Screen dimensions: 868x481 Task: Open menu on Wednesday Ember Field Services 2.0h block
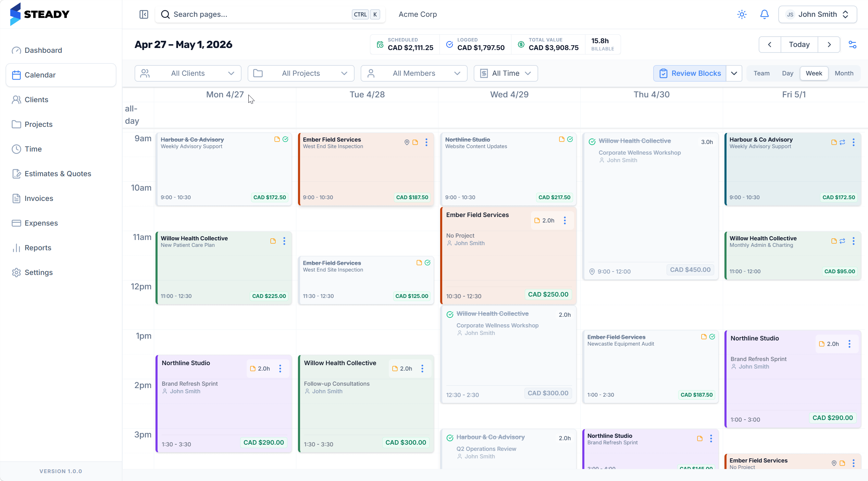(565, 220)
